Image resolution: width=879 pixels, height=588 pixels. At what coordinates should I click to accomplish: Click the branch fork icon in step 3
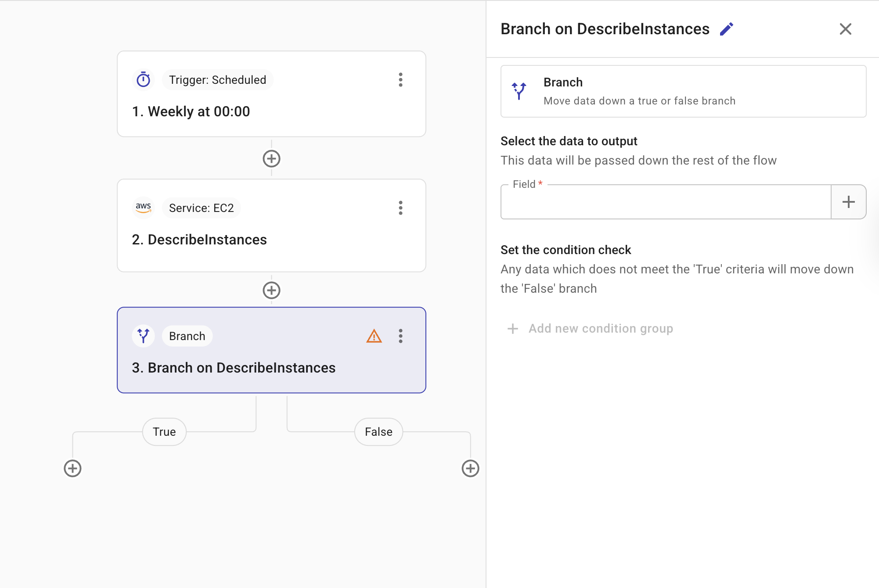point(143,336)
